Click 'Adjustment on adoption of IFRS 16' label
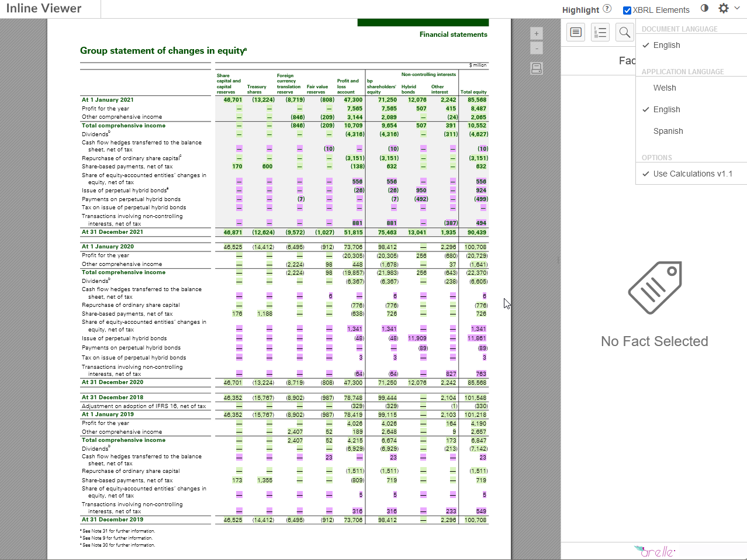Viewport: 747px width, 560px height. pyautogui.click(x=144, y=406)
